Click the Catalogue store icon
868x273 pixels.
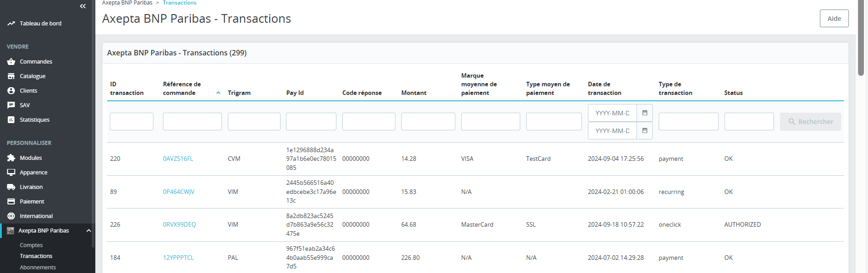(x=11, y=76)
